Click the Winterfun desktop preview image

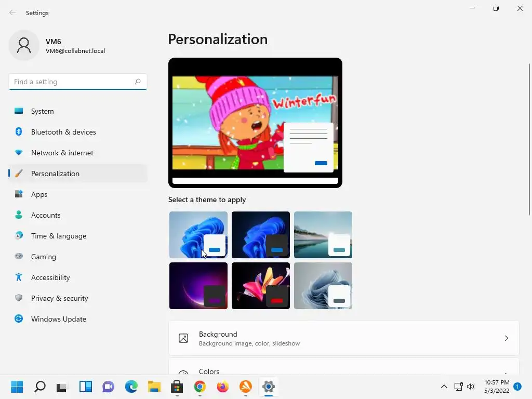[x=255, y=123]
